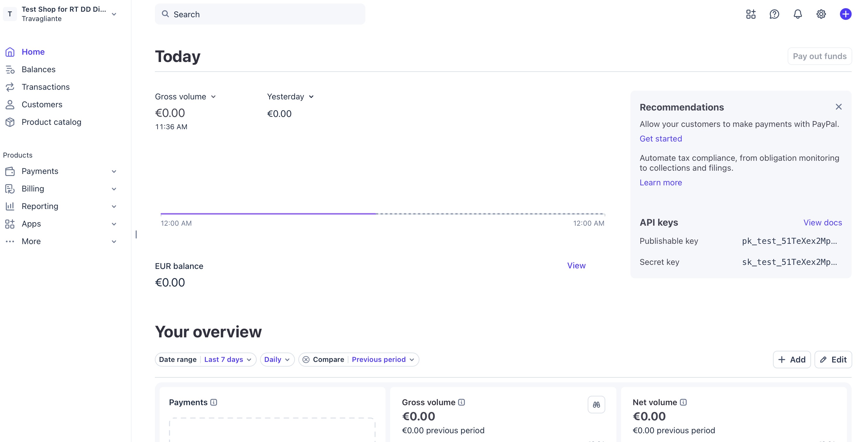Click the search magnifier icon
Screen dimensions: 868x442
click(165, 14)
